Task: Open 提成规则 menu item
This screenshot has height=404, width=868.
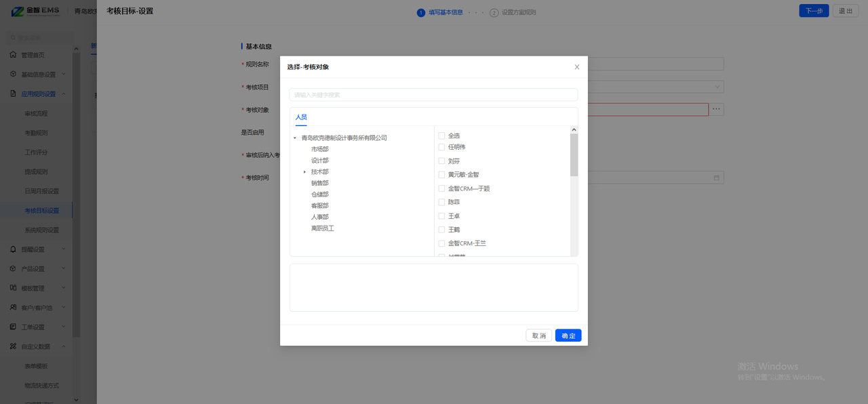Action: 36,171
